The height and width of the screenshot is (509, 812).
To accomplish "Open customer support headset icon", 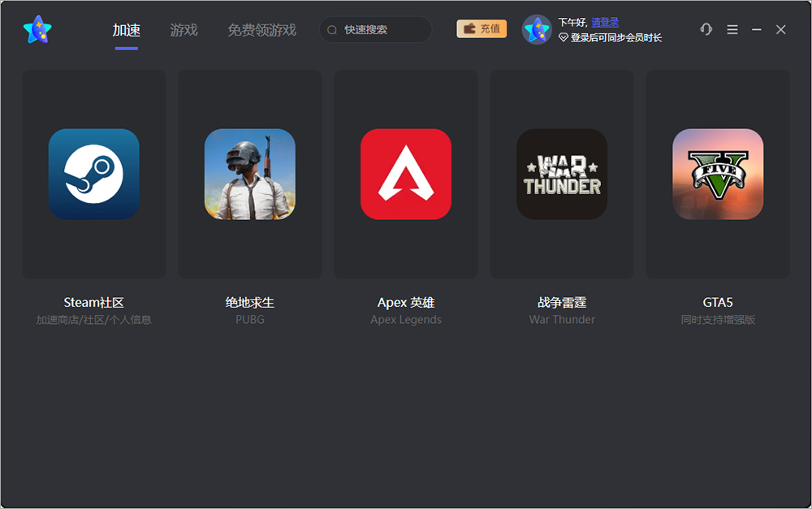I will click(706, 29).
